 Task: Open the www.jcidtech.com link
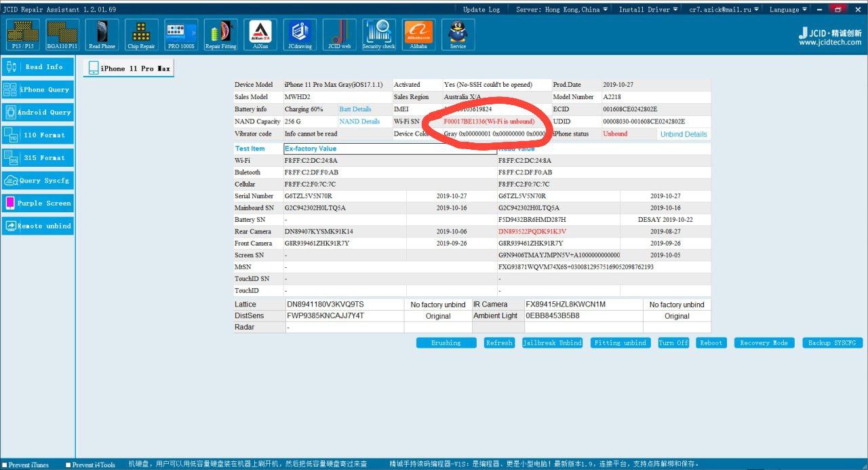tap(830, 43)
